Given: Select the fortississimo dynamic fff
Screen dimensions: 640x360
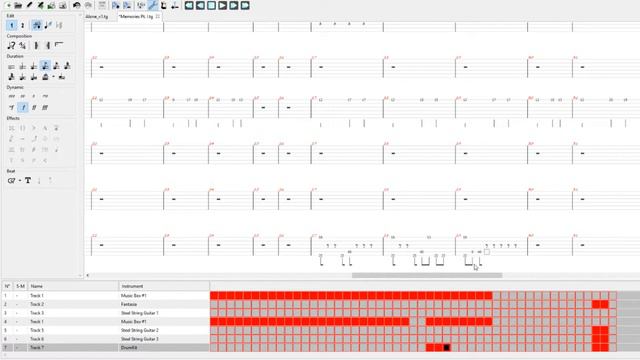Looking at the screenshot, I should point(45,108).
